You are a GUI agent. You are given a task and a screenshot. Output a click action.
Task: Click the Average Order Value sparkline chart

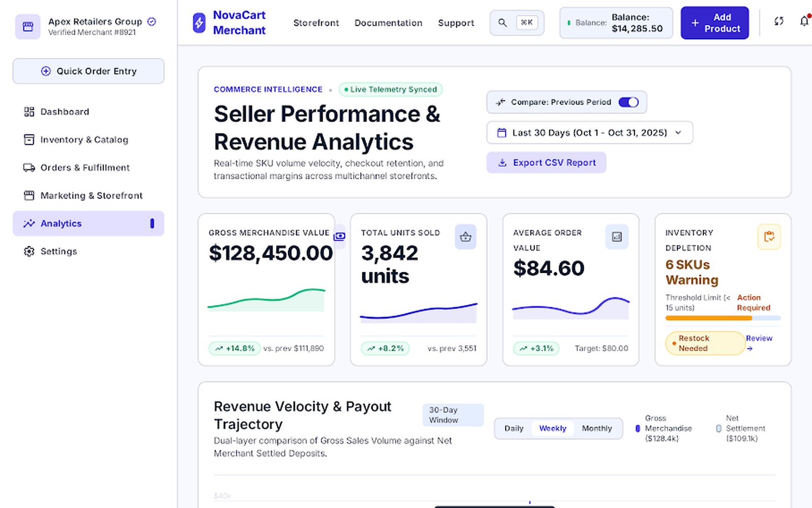(570, 308)
